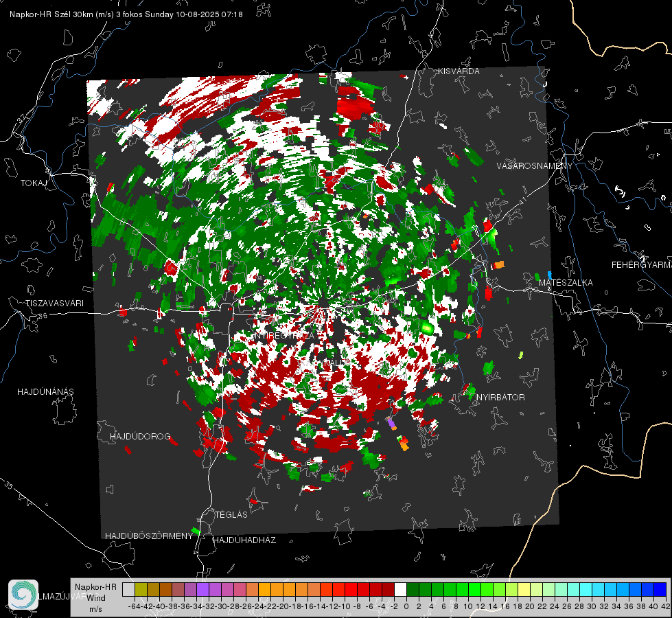The height and width of the screenshot is (618, 672).
Task: Click the Wind label in the legend
Action: pos(96,598)
